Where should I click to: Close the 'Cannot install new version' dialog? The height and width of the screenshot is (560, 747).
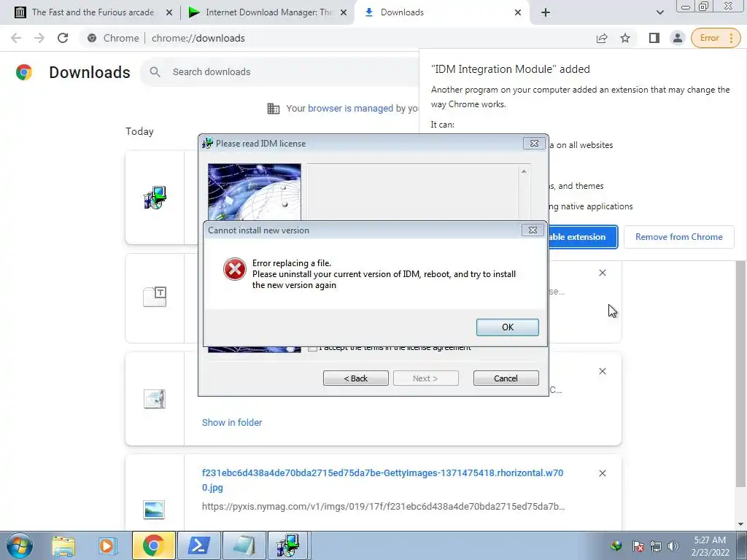pos(533,230)
